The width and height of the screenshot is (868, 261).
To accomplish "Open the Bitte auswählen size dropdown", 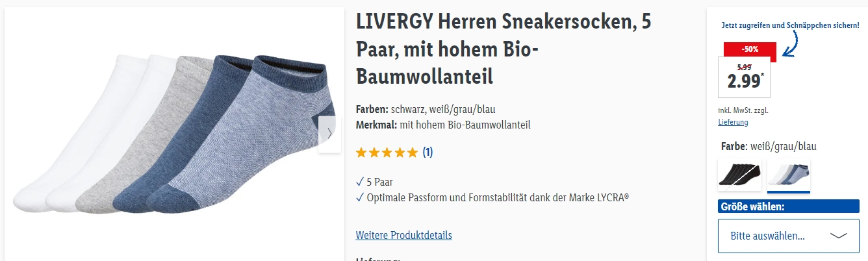I will pyautogui.click(x=788, y=236).
